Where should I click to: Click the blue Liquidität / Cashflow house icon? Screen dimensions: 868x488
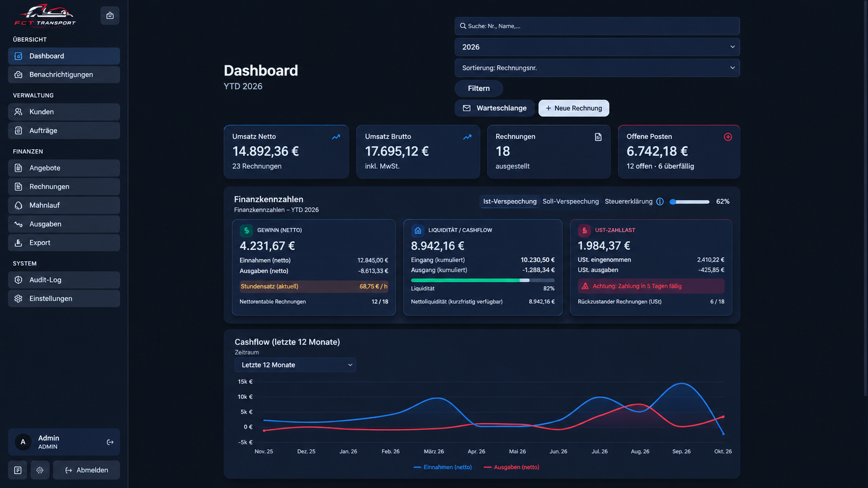(418, 230)
